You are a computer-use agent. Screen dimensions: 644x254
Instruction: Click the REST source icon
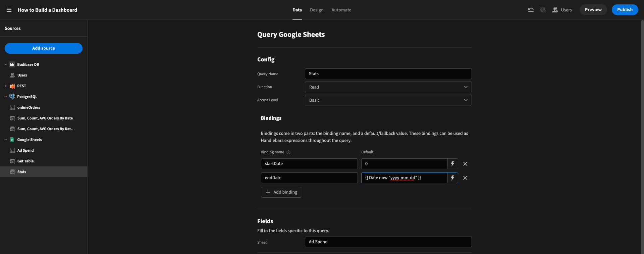pyautogui.click(x=12, y=86)
